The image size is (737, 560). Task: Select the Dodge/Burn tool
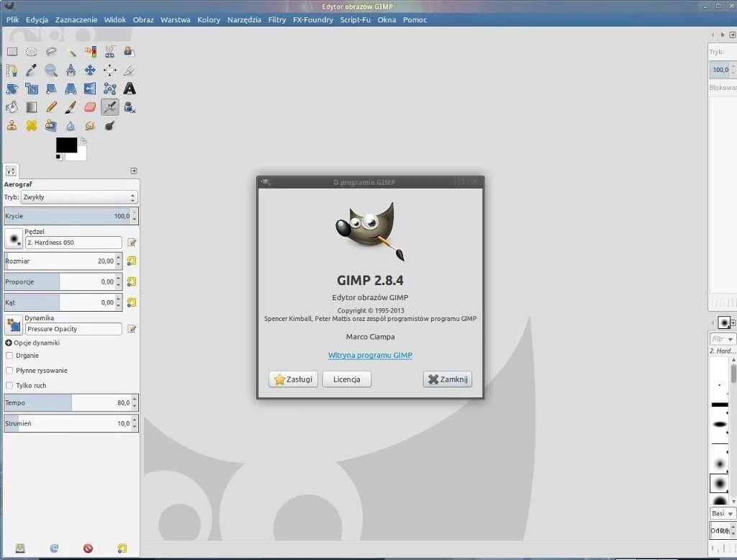click(x=110, y=125)
